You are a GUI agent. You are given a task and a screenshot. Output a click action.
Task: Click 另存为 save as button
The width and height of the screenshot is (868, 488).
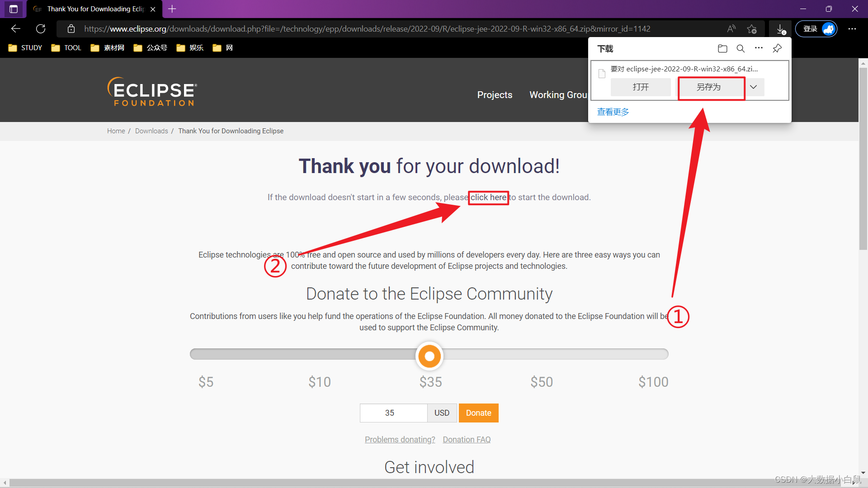708,87
